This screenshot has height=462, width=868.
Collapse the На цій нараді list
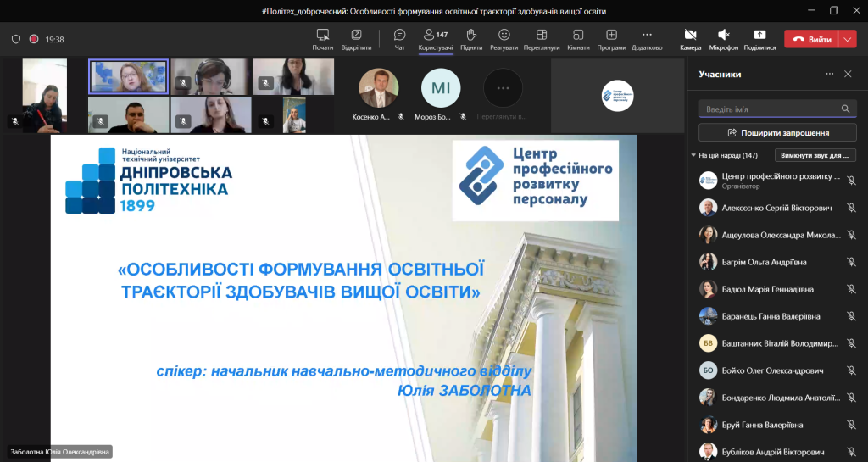pos(693,155)
